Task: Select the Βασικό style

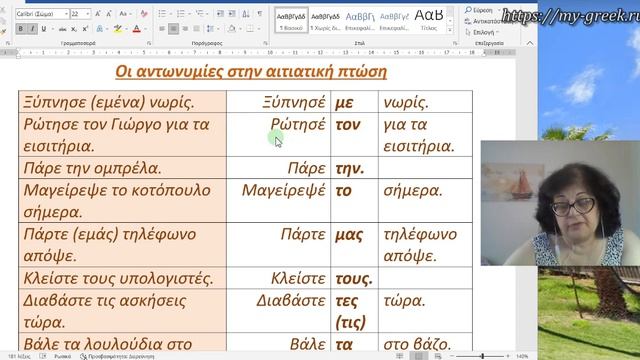Action: click(291, 21)
